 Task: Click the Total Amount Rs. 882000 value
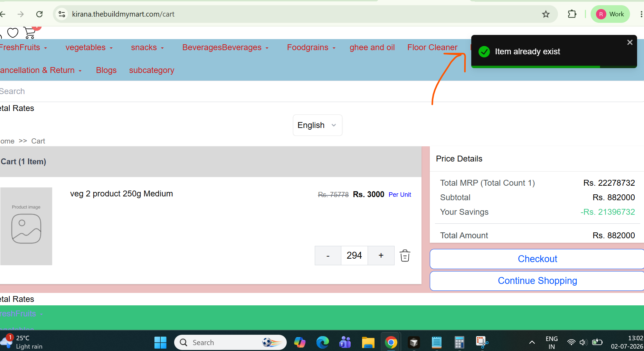[x=614, y=235]
